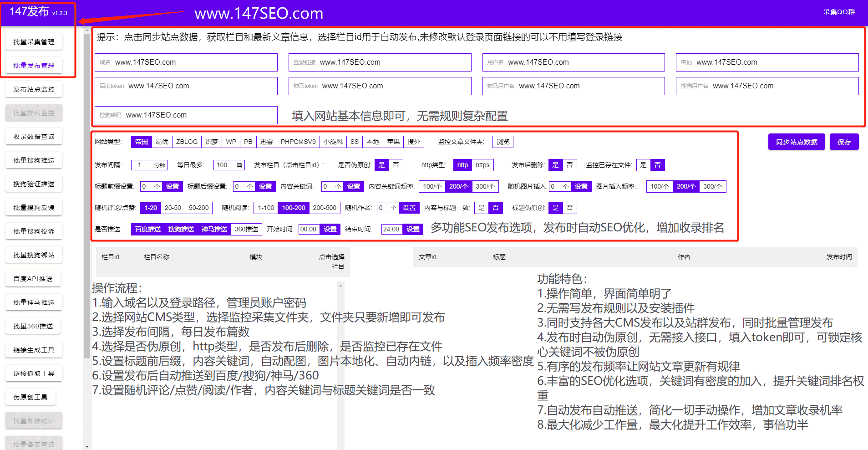Switch to the WP website type tab
Screen dimensions: 868x450
[230, 142]
